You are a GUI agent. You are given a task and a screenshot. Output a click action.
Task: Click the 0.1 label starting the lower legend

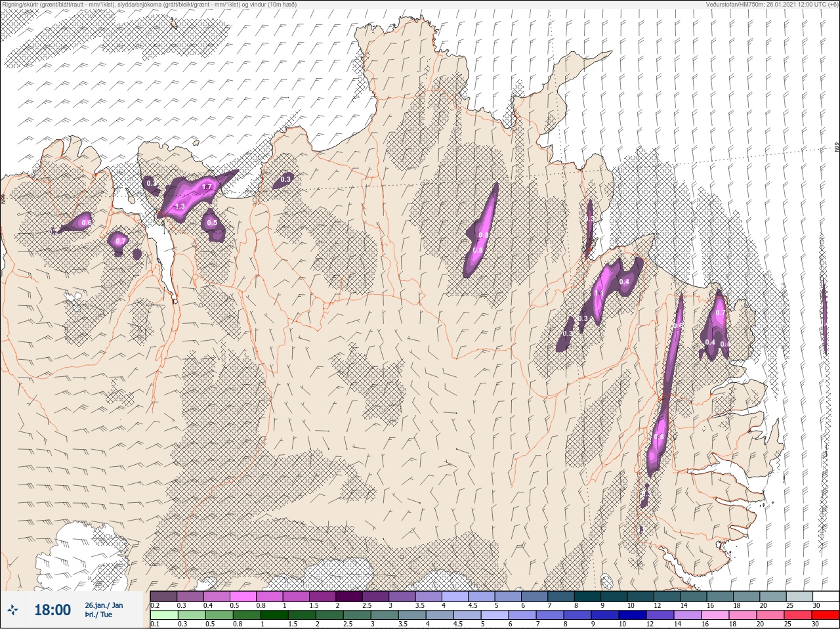tap(155, 624)
